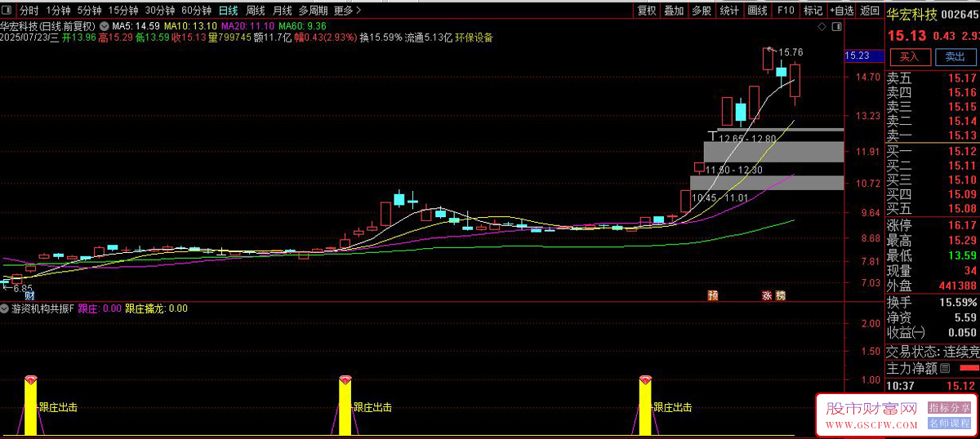This screenshot has height=439, width=980.
Task: Add stock via +自选 button
Action: [x=841, y=11]
